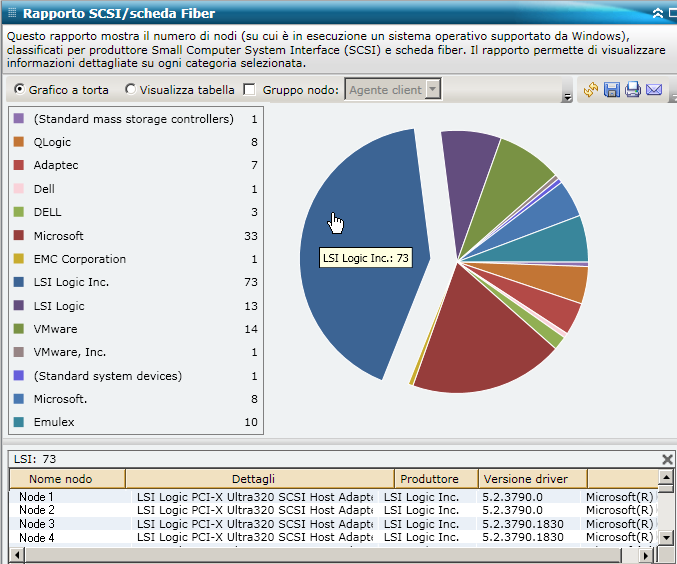Click the Emulex legend color swatch
This screenshot has height=564, width=677.
pyautogui.click(x=19, y=422)
